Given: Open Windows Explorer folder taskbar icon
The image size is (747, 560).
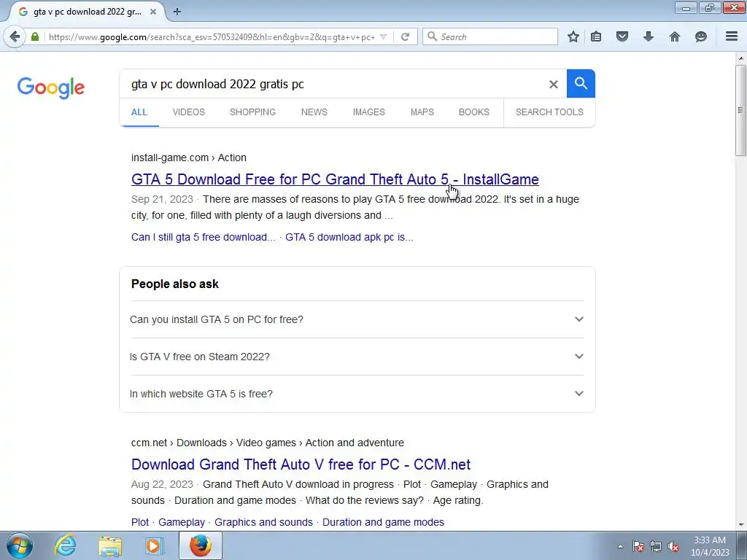Looking at the screenshot, I should pos(110,545).
